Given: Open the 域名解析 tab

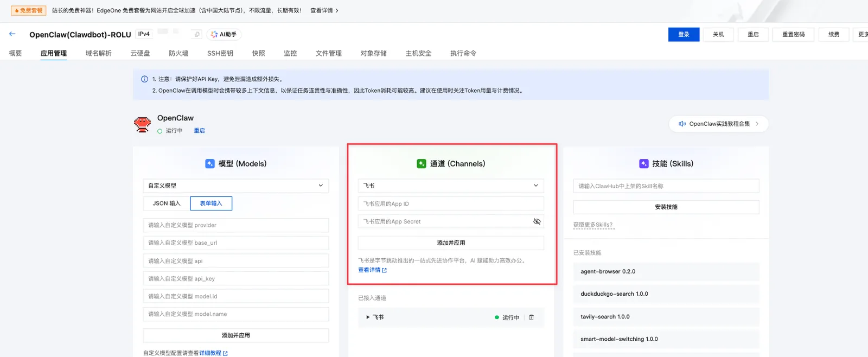Looking at the screenshot, I should [x=98, y=53].
